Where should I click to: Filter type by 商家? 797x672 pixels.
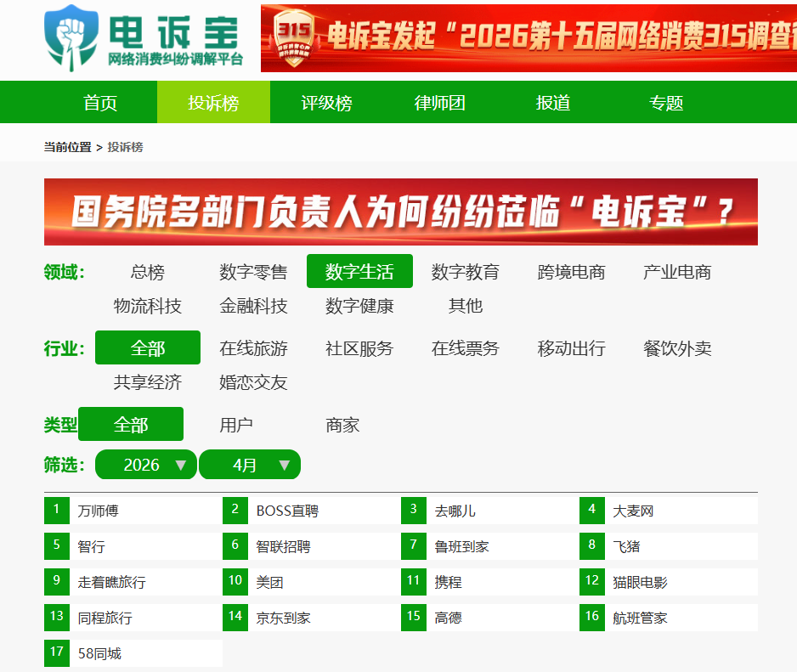(342, 424)
